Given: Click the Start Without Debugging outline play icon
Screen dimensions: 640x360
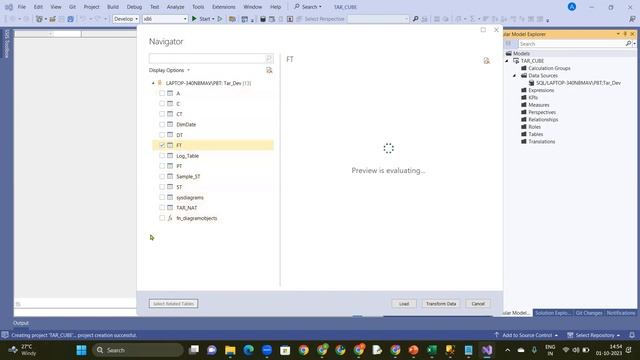Looking at the screenshot, I should click(220, 19).
